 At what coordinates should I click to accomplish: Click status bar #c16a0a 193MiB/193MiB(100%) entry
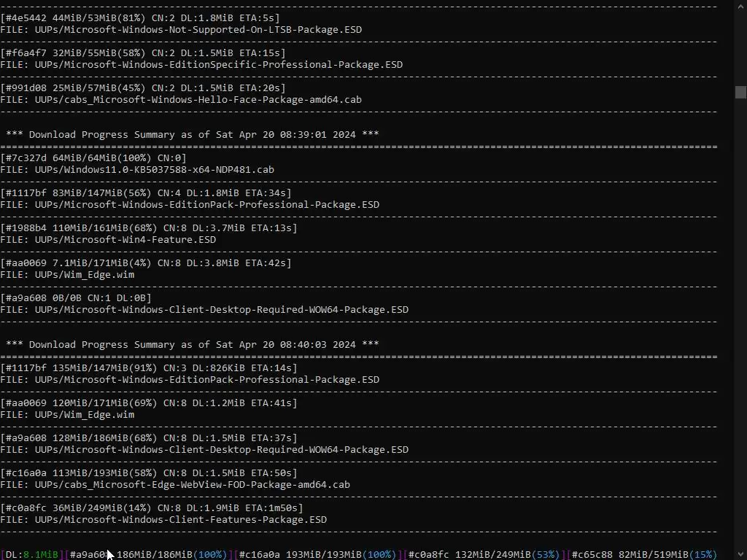317,555
